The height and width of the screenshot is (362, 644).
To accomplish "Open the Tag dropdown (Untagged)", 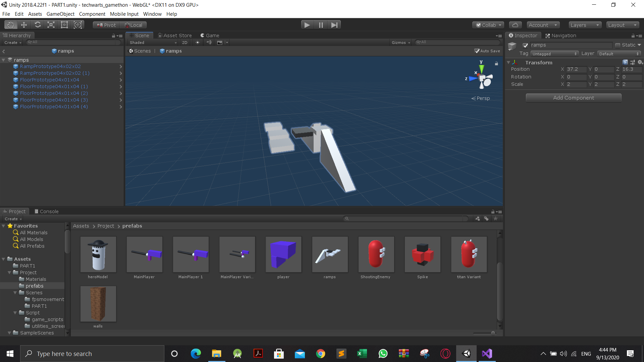I will coord(554,54).
